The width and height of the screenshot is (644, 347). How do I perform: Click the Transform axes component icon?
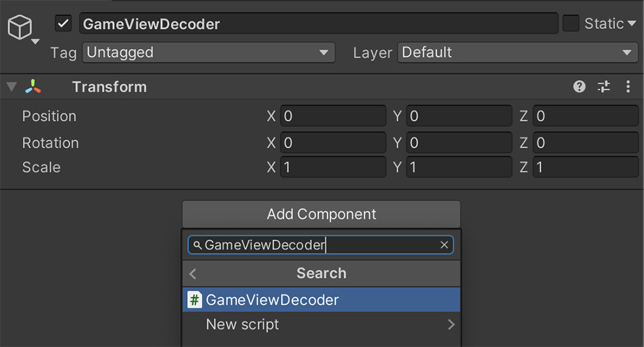coord(33,87)
